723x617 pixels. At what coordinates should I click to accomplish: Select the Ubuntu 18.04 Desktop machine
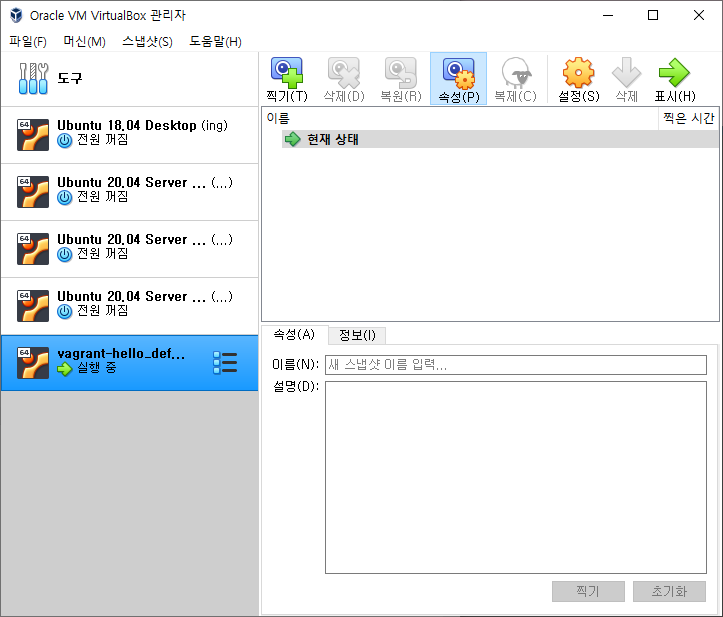point(130,135)
